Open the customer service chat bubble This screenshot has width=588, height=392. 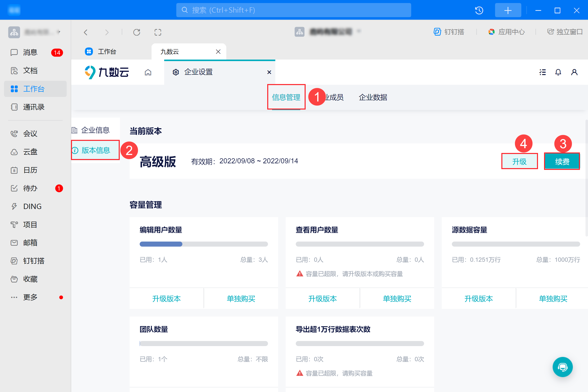pyautogui.click(x=562, y=367)
